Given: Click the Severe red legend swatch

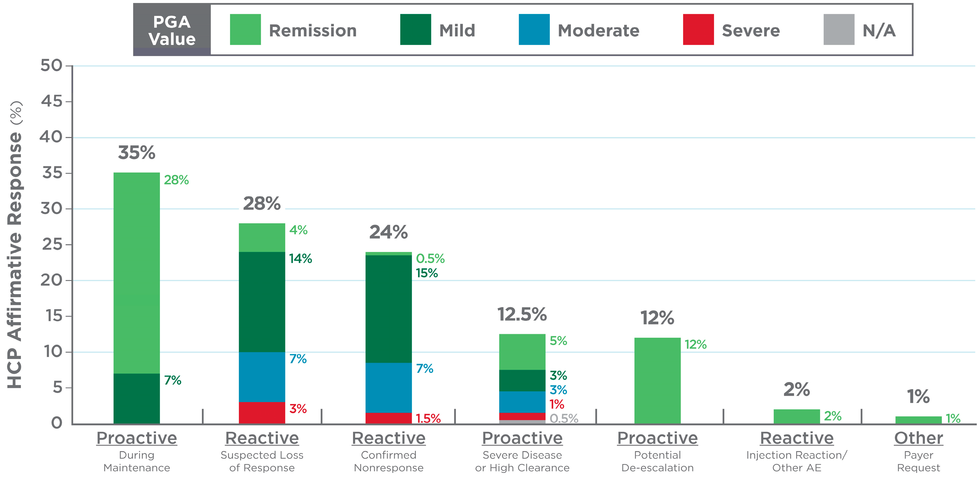Looking at the screenshot, I should pos(698,30).
